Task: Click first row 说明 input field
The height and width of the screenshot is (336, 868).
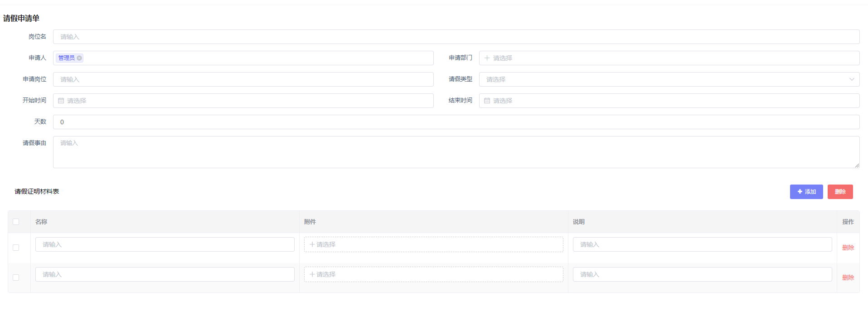Action: tap(702, 244)
